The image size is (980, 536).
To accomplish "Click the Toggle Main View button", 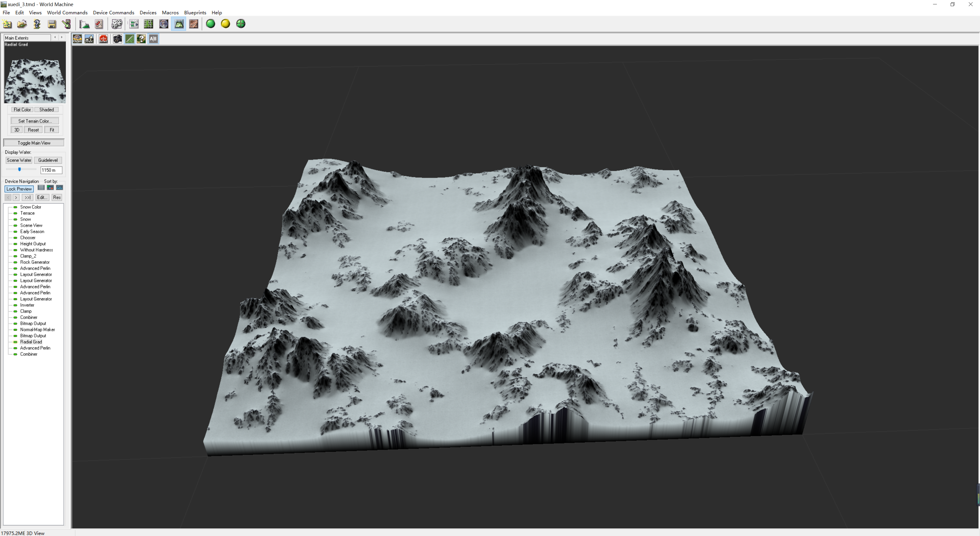I will [x=34, y=143].
